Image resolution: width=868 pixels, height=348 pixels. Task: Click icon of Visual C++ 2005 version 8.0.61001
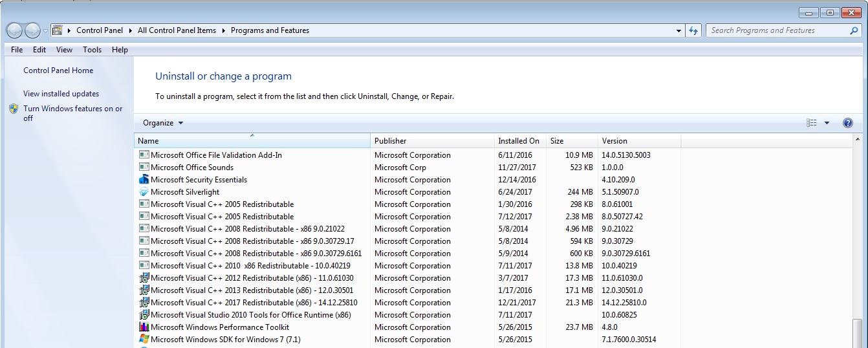[x=144, y=204]
